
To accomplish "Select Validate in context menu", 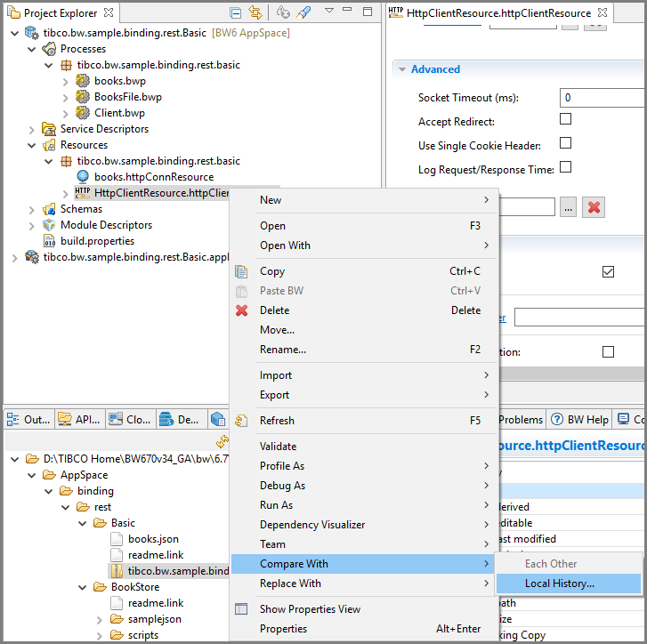I will coord(362,447).
